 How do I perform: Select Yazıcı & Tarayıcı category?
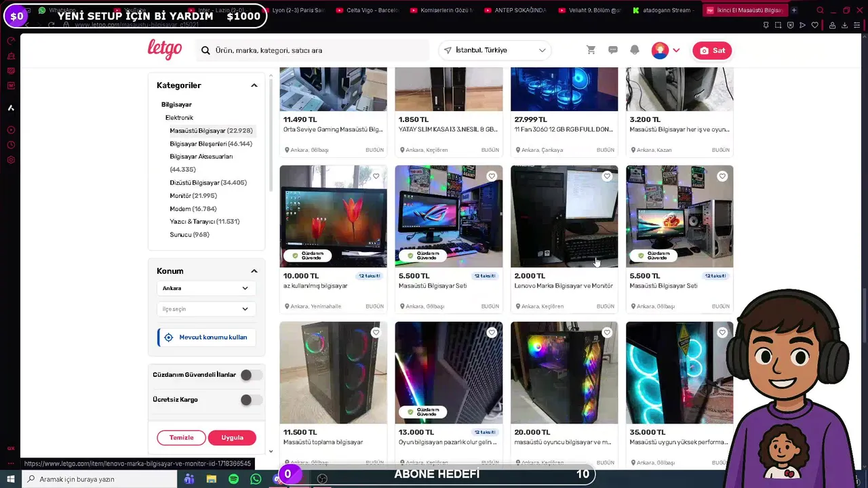(205, 222)
